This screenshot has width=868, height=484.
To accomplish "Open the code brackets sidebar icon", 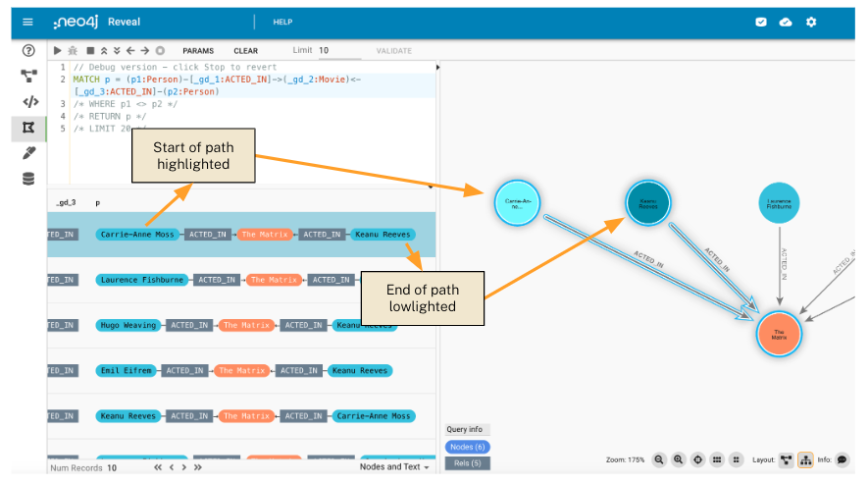I will coord(30,102).
